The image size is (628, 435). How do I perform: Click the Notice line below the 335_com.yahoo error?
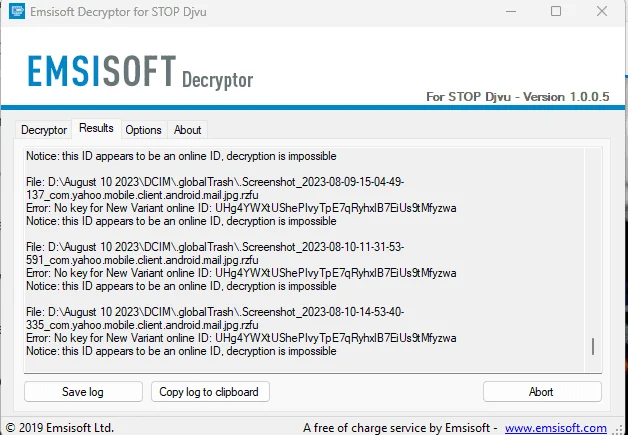tap(181, 351)
